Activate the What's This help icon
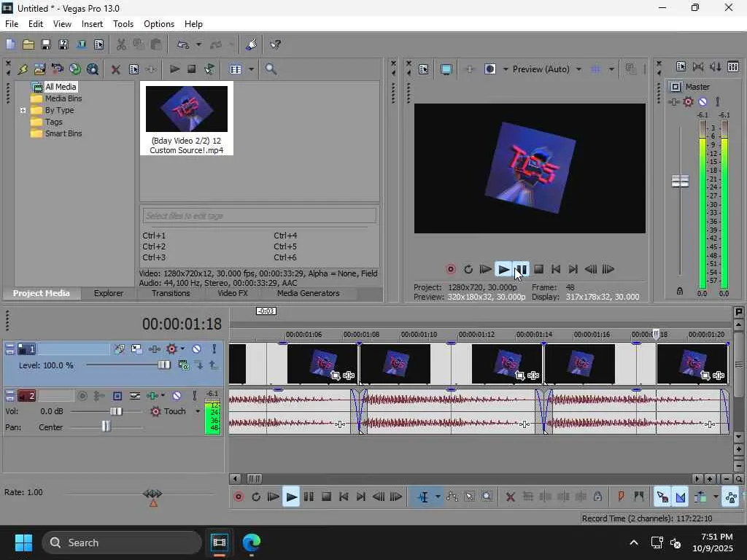747x560 pixels. (x=275, y=44)
